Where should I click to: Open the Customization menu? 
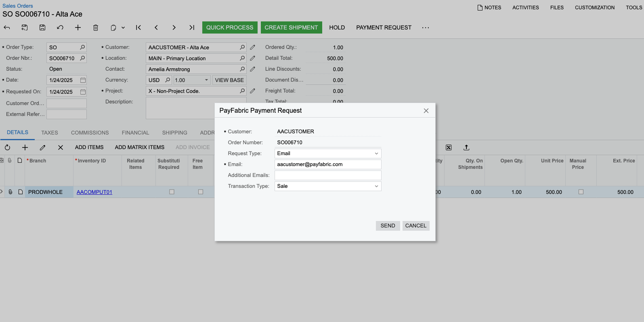click(595, 7)
